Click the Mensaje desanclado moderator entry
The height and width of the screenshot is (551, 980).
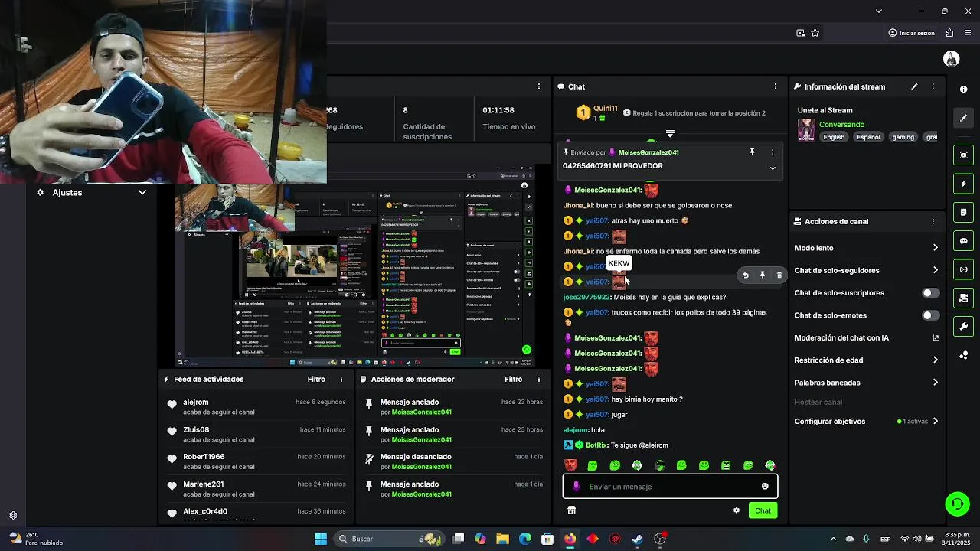pyautogui.click(x=416, y=457)
